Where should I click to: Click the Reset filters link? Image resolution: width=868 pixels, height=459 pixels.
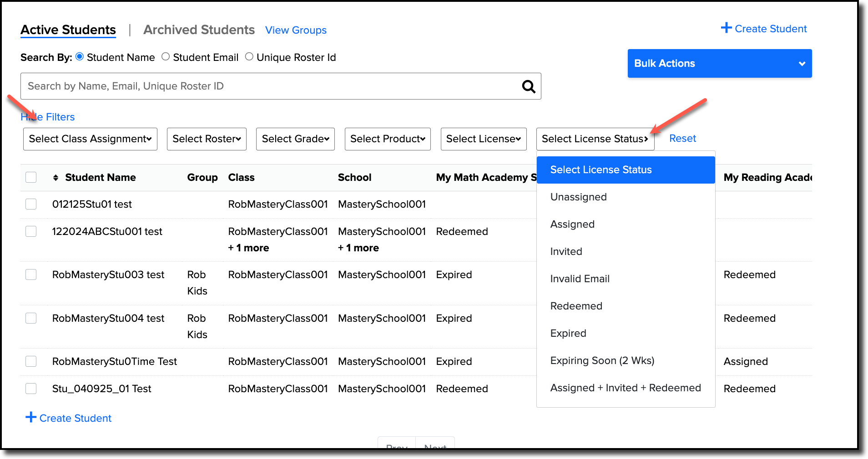click(x=682, y=138)
